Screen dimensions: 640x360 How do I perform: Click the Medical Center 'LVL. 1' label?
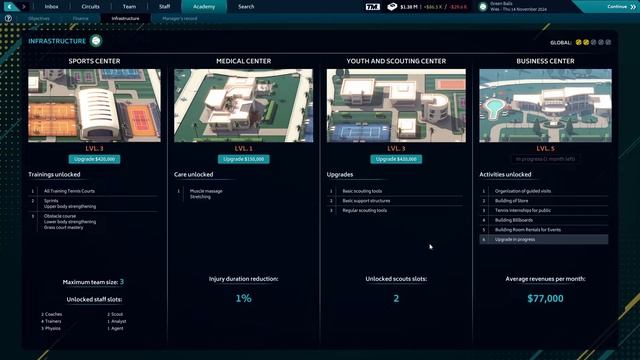point(243,149)
